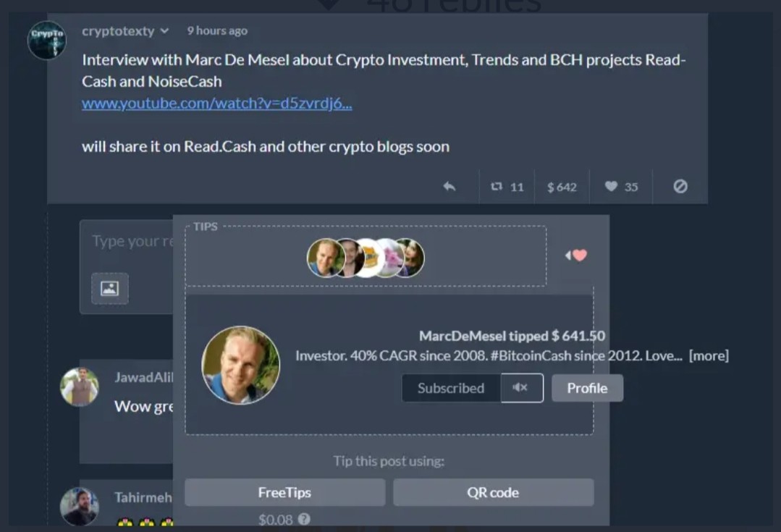This screenshot has height=532, width=781.
Task: Open JawadAli's avatar in the replies
Action: [80, 387]
